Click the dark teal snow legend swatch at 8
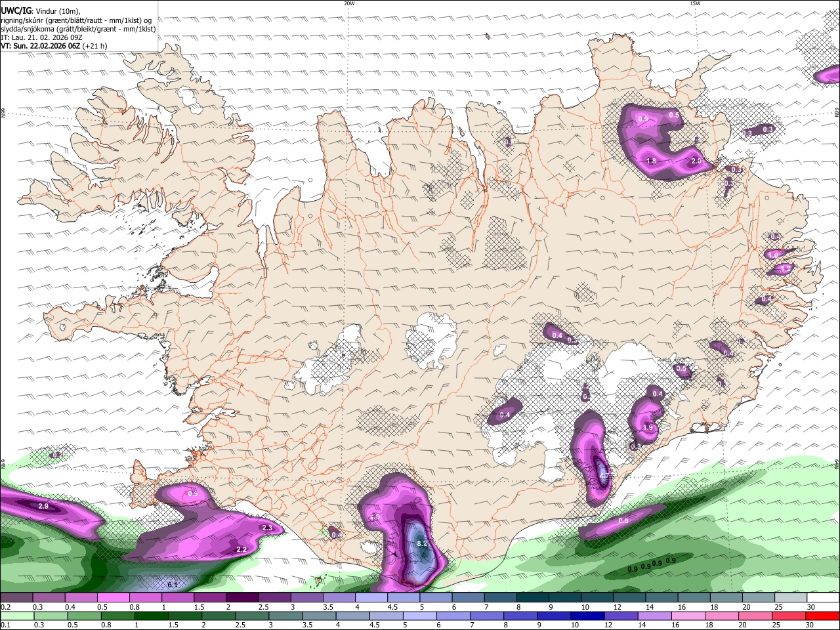The width and height of the screenshot is (840, 630). (x=532, y=597)
